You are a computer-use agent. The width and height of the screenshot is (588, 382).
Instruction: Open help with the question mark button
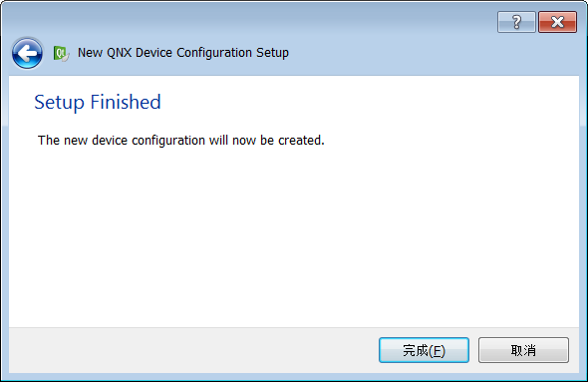516,22
